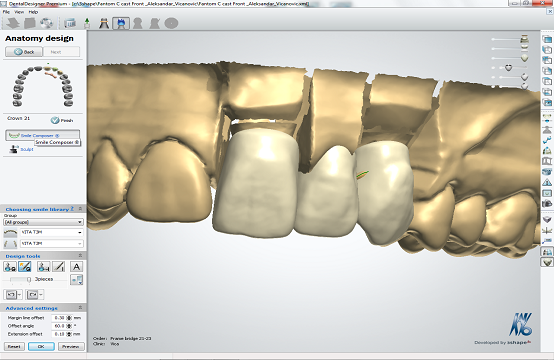Click the Offset angle value field

tap(59, 326)
